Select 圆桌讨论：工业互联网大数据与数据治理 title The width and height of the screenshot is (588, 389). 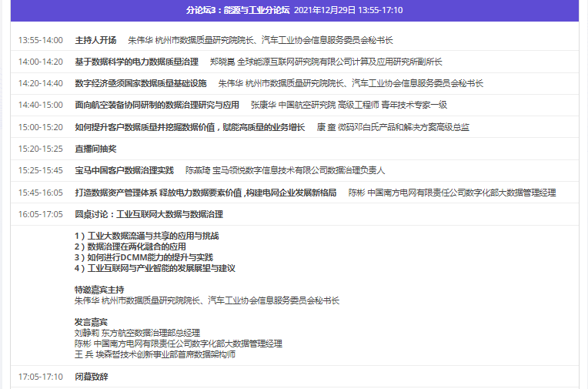click(x=149, y=214)
